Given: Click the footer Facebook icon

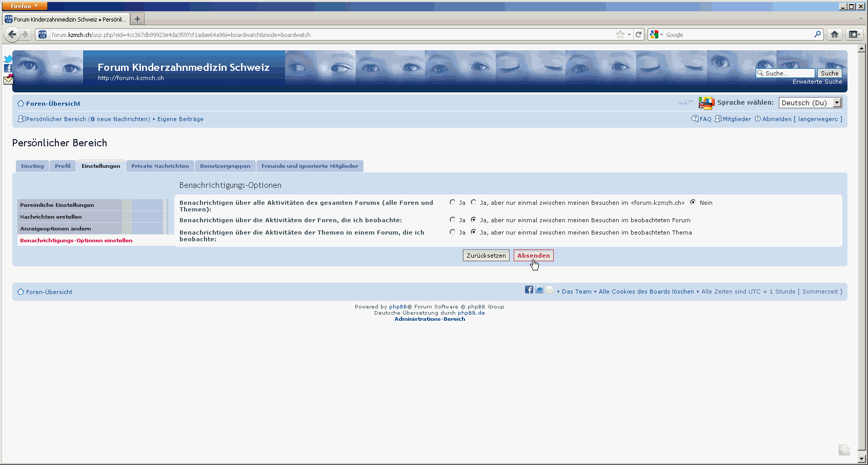Looking at the screenshot, I should pos(529,290).
